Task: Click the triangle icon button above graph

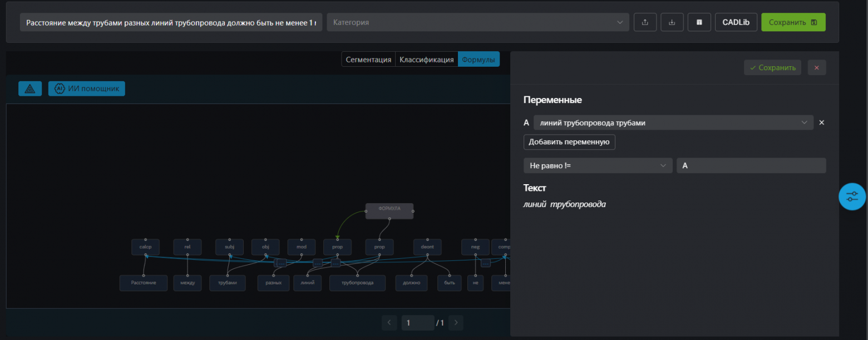Action: tap(30, 88)
